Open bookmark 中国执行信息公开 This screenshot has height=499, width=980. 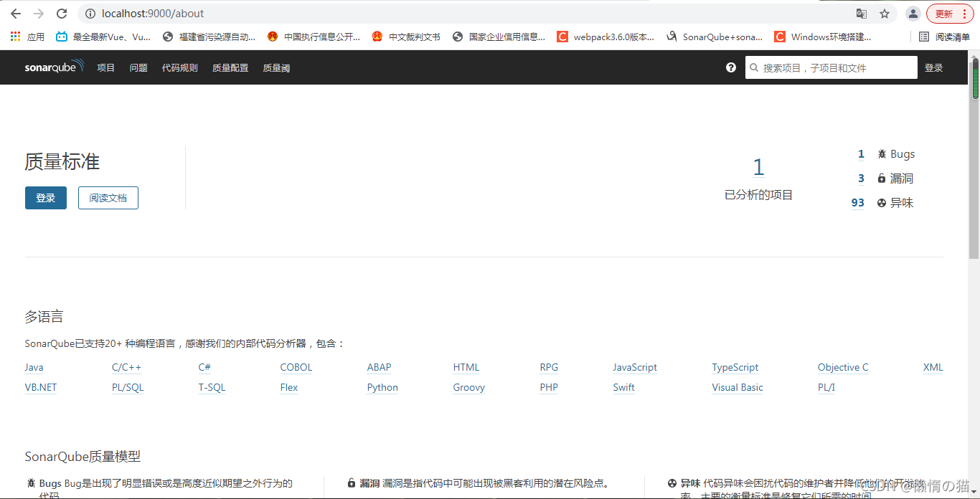pyautogui.click(x=314, y=37)
